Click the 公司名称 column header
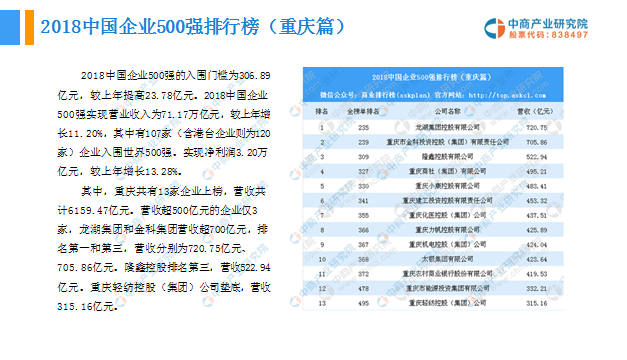The width and height of the screenshot is (627, 360). pyautogui.click(x=447, y=112)
